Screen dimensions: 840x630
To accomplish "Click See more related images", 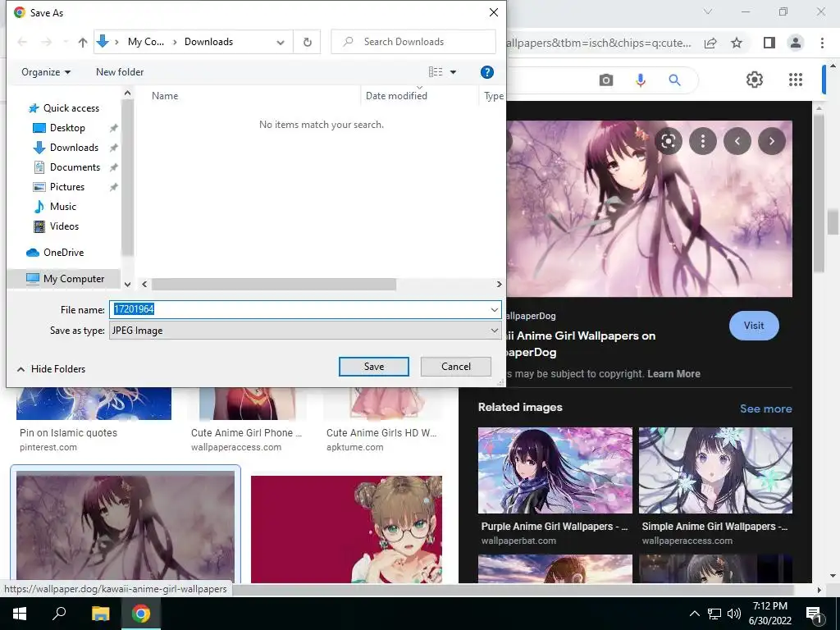I will [765, 409].
